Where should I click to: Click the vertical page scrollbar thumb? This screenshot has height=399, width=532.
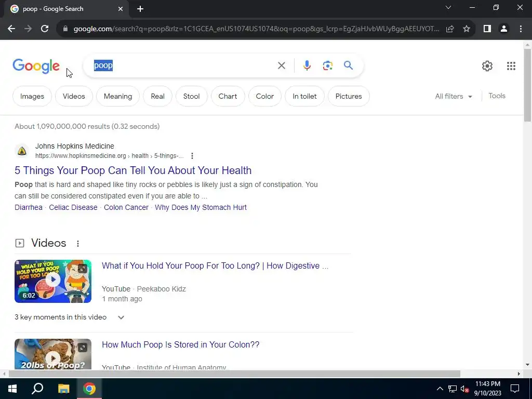click(x=527, y=85)
